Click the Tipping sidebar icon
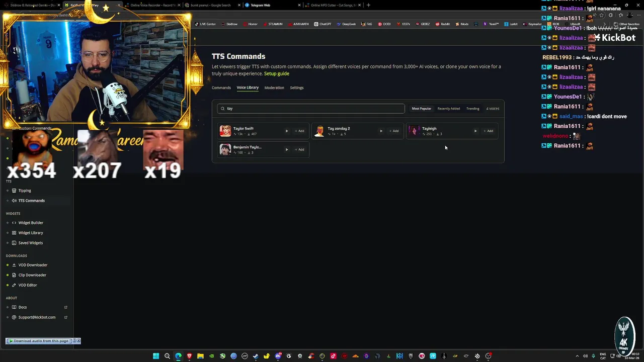This screenshot has width=644, height=362. click(x=14, y=191)
